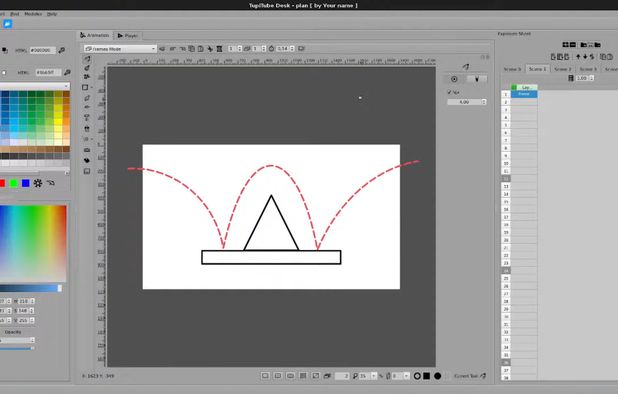Switch to the Animation tab
This screenshot has height=394, width=618.
click(95, 35)
